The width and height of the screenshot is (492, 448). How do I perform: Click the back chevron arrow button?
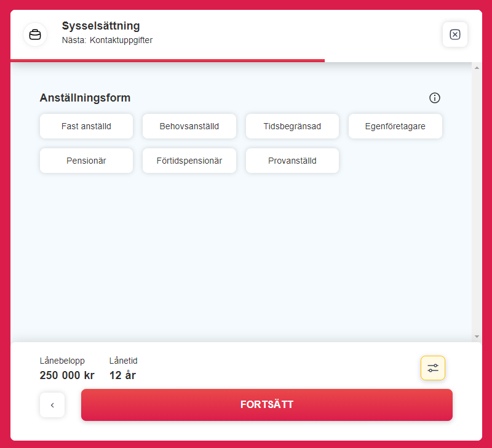coord(52,405)
